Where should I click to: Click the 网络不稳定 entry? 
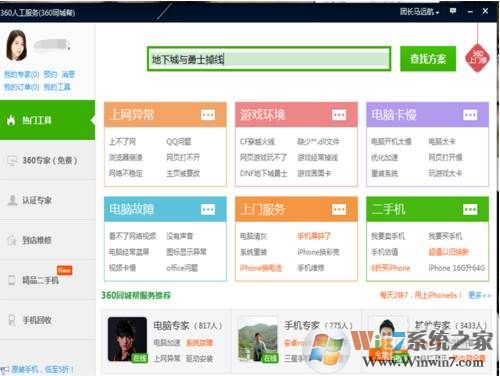pos(126,173)
